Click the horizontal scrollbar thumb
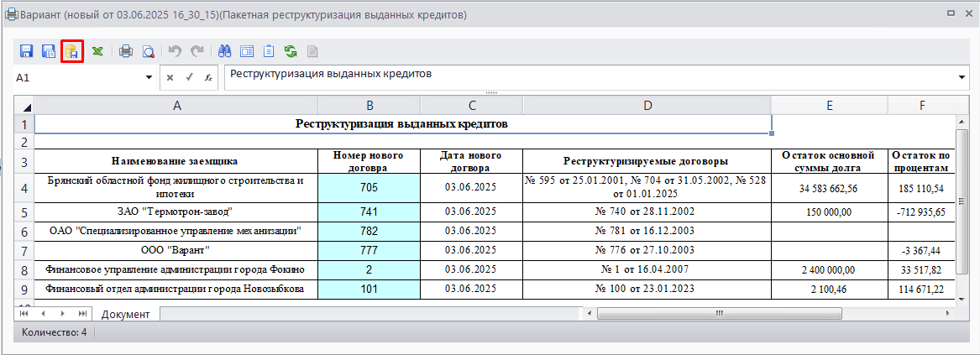 coord(719,313)
